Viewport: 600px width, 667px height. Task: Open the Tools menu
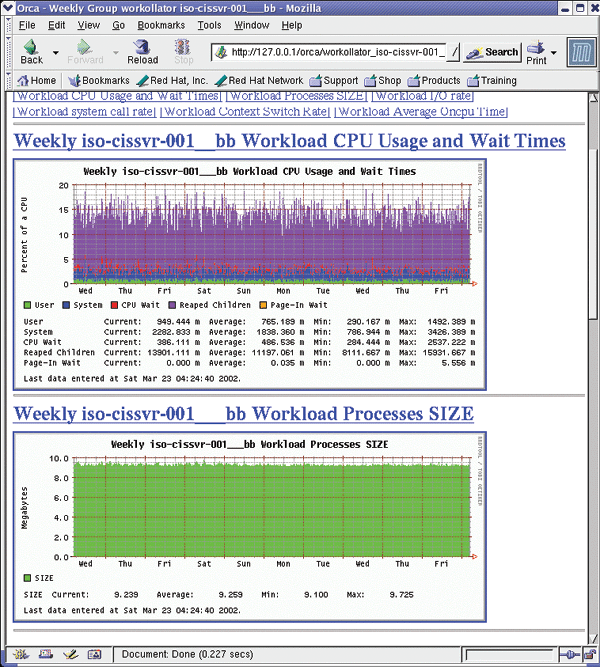[x=209, y=24]
